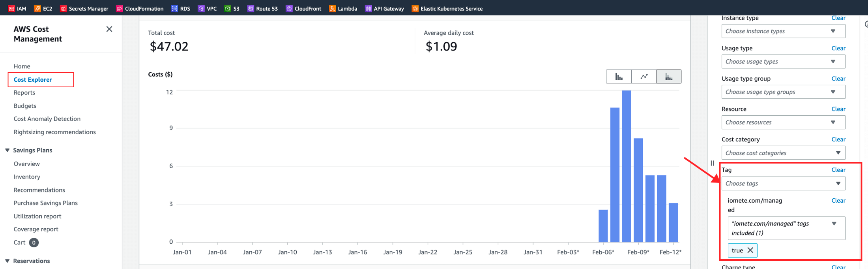Click the tallest bar in cost chart

click(x=627, y=166)
